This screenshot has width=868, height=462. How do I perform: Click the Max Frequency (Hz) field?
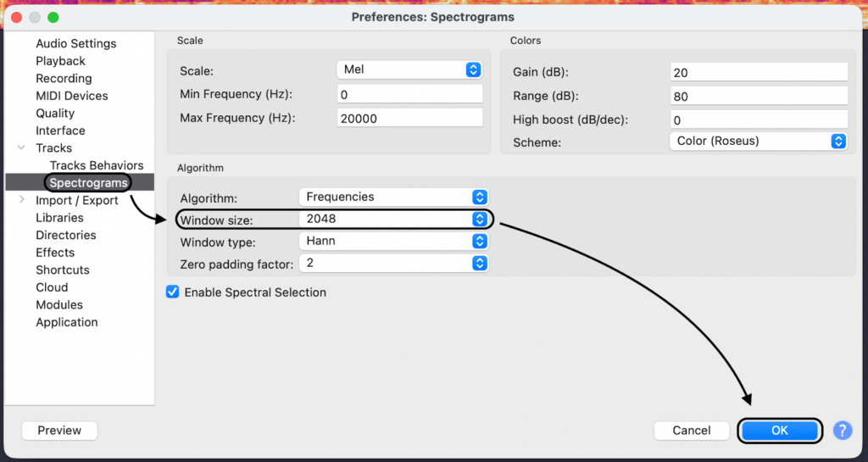click(x=410, y=119)
